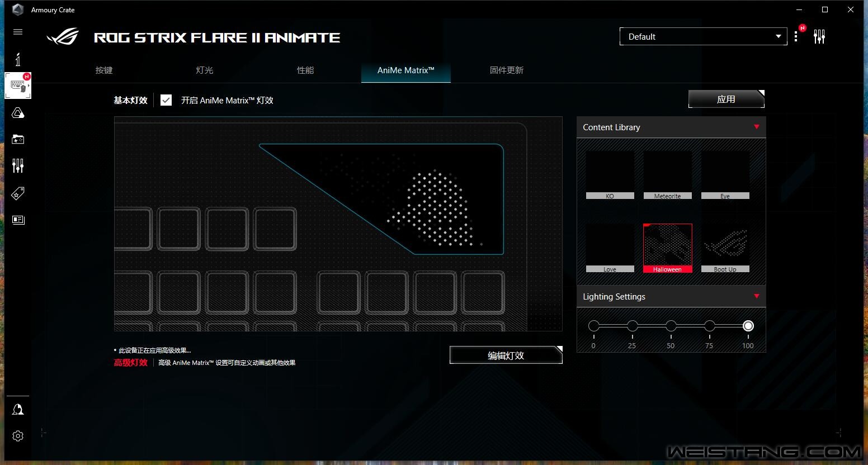Uncheck the AniMe Matrix lighting checkbox
Image resolution: width=868 pixels, height=465 pixels.
pyautogui.click(x=166, y=100)
